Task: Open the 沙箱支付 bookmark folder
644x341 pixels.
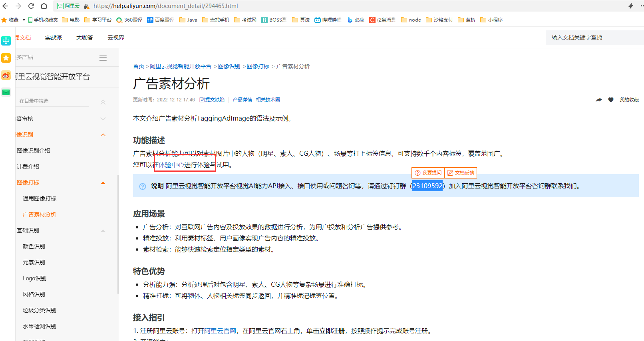Action: click(x=439, y=20)
